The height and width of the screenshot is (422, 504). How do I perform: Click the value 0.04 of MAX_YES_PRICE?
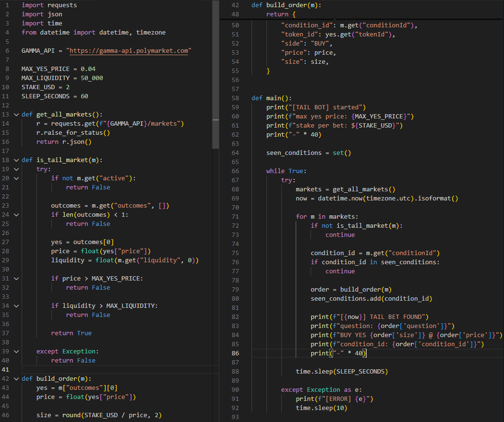pos(88,69)
